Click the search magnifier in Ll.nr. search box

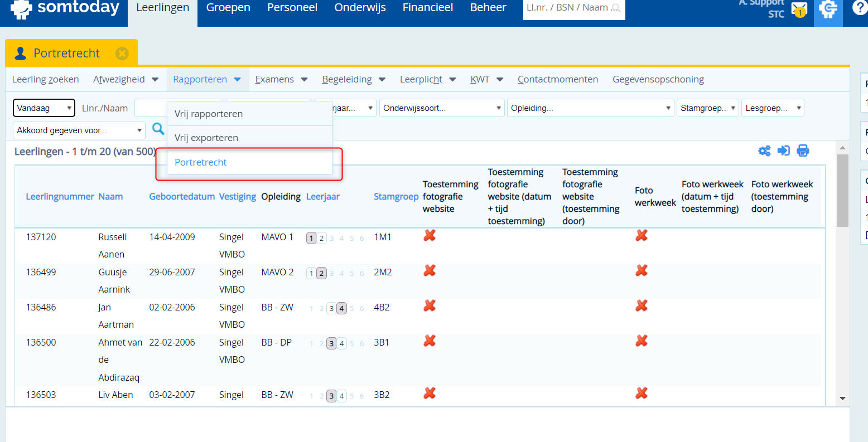point(615,8)
